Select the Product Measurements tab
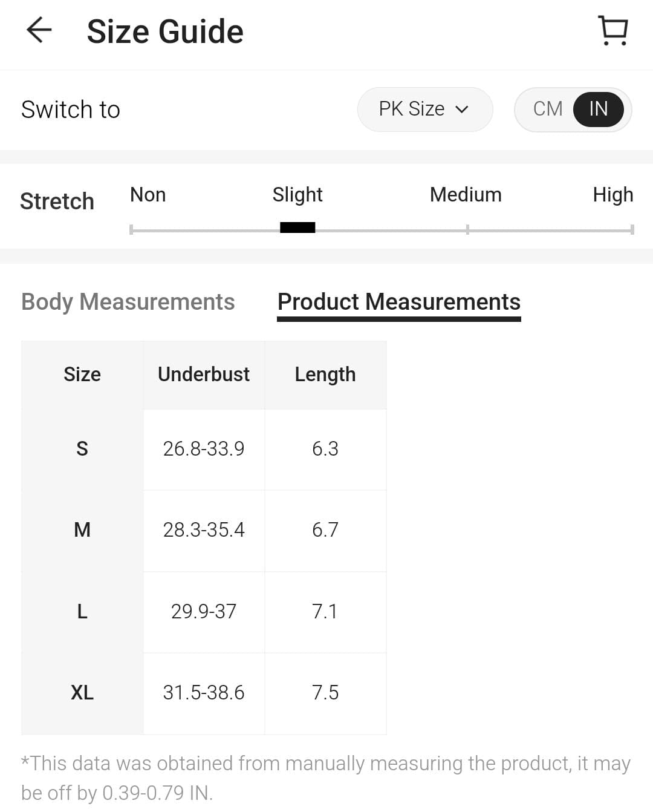Image resolution: width=653 pixels, height=812 pixels. point(398,301)
